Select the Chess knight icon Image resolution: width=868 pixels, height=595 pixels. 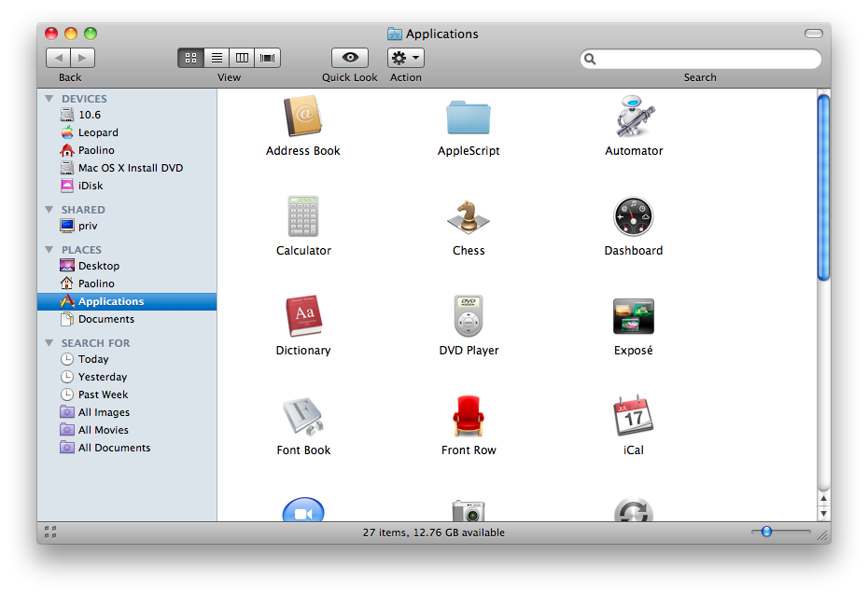pyautogui.click(x=469, y=216)
